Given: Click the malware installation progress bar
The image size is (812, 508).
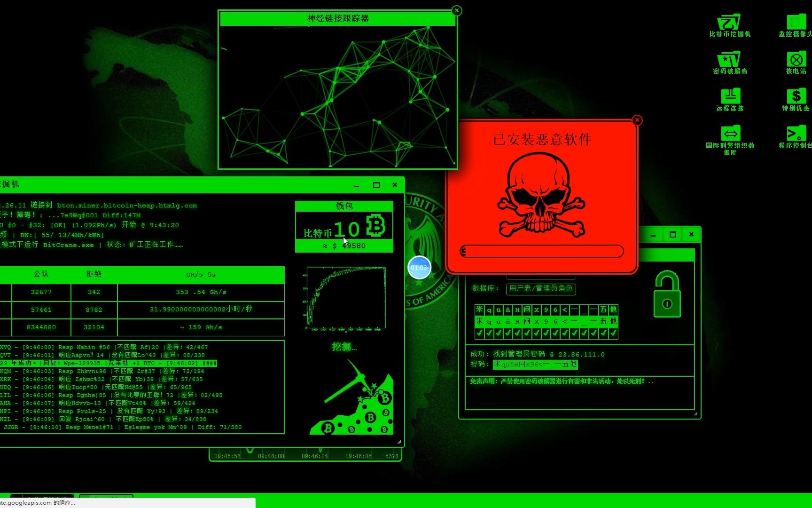Looking at the screenshot, I should point(542,251).
